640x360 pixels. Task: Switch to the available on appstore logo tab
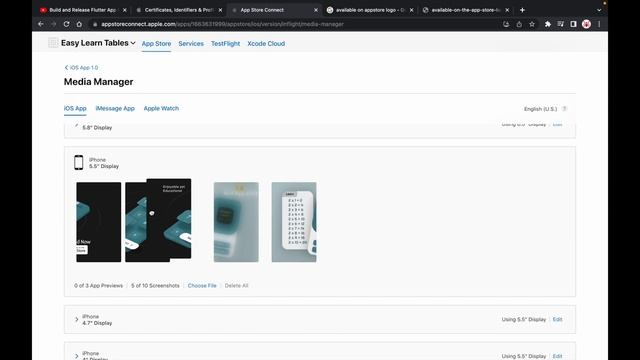coord(369,10)
